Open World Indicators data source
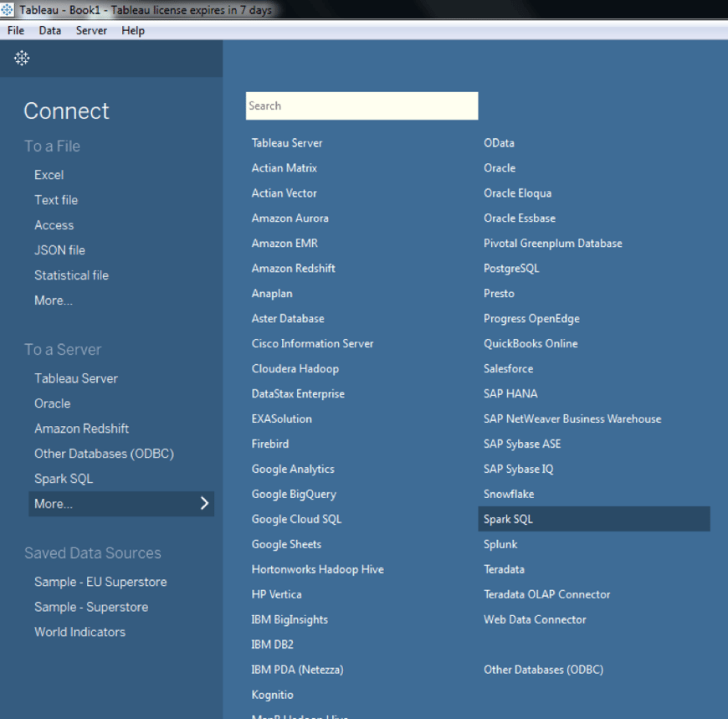 tap(79, 632)
